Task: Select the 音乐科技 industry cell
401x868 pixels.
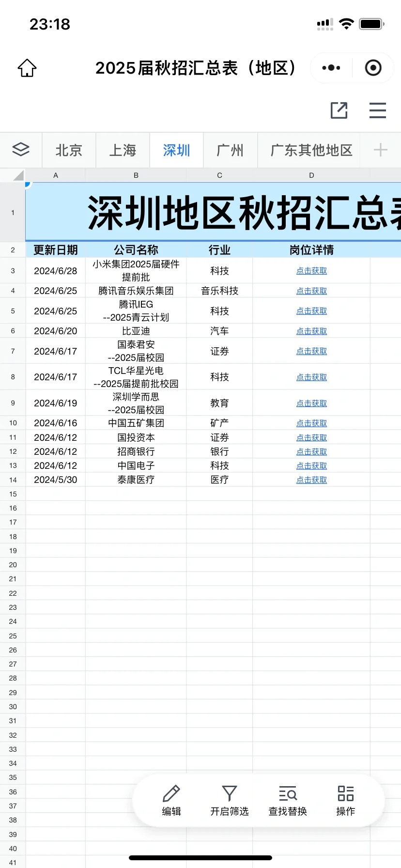Action: point(219,291)
